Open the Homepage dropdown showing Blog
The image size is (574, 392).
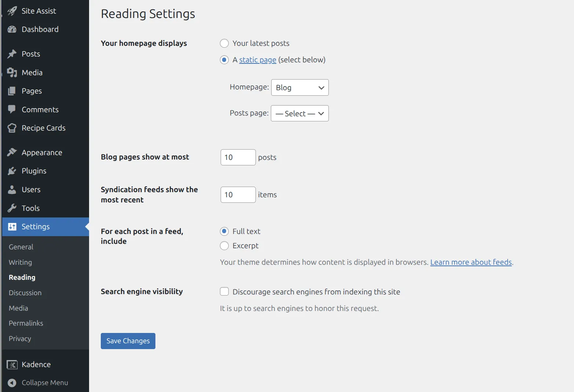[x=300, y=88]
